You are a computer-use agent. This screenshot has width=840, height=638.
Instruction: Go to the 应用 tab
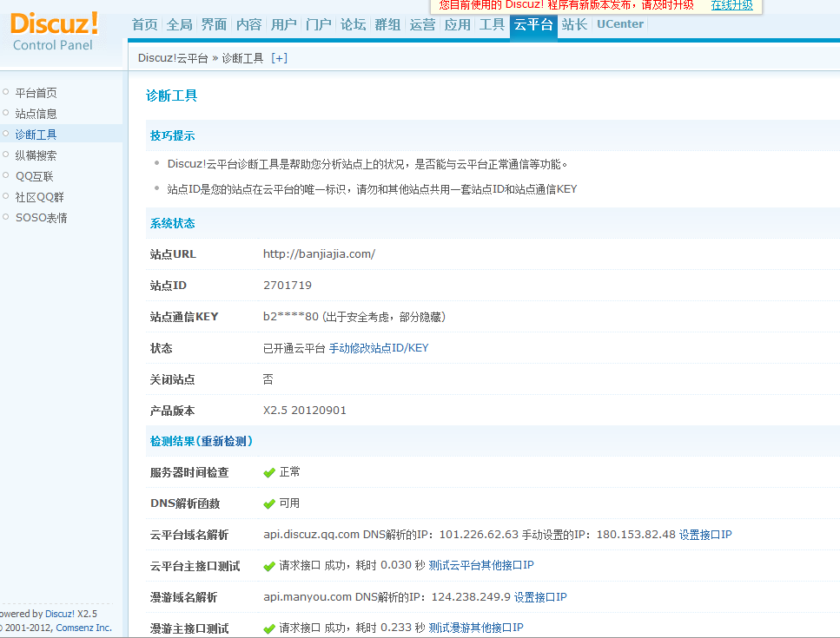click(458, 24)
